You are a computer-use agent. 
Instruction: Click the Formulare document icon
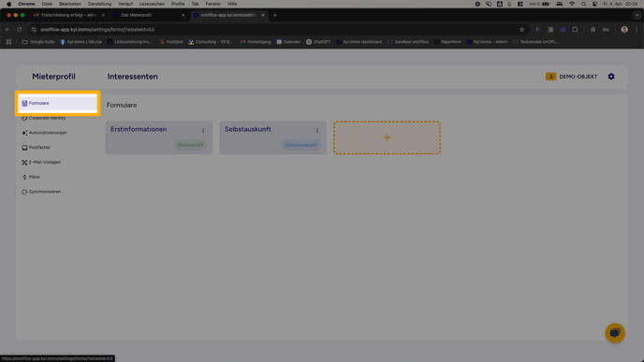point(24,104)
